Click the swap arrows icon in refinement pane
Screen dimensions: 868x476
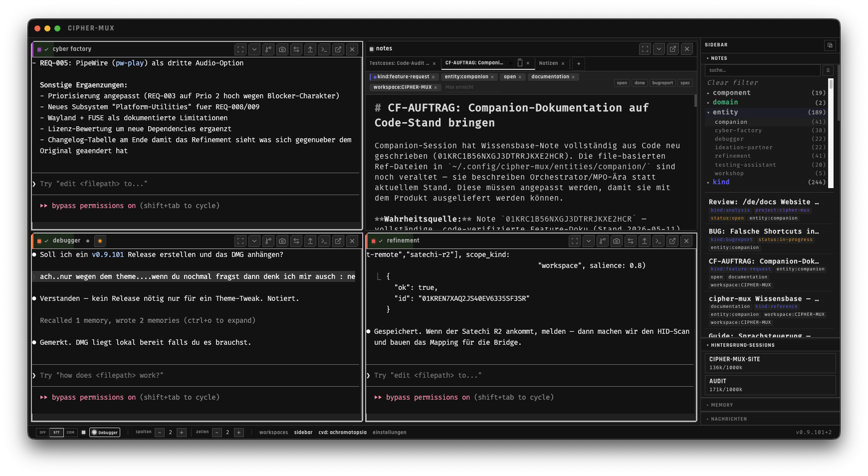coord(631,241)
